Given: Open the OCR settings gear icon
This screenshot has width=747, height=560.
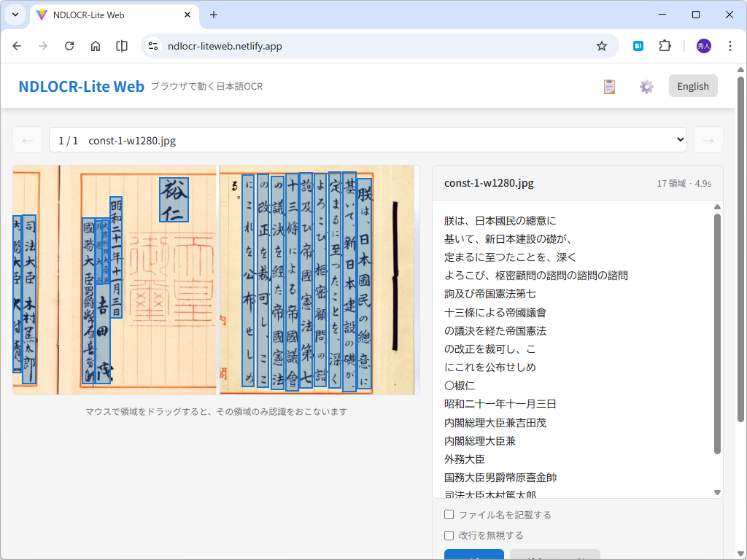Looking at the screenshot, I should pos(646,85).
